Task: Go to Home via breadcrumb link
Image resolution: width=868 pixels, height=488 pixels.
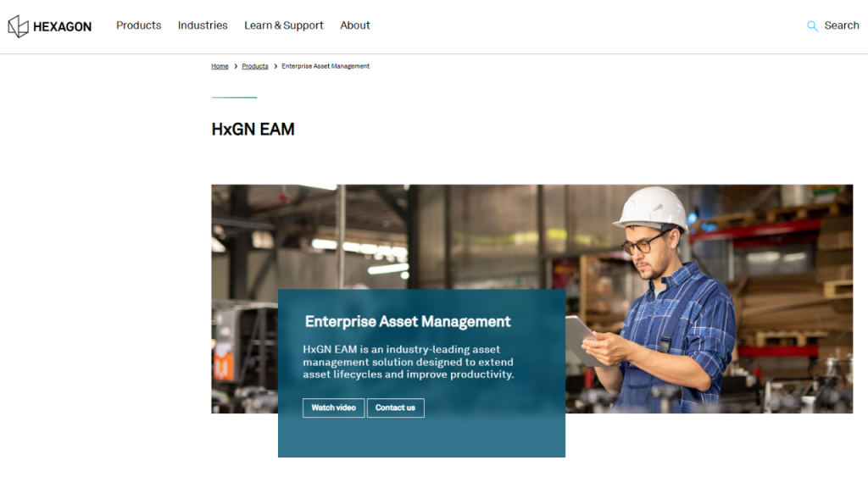Action: point(220,66)
